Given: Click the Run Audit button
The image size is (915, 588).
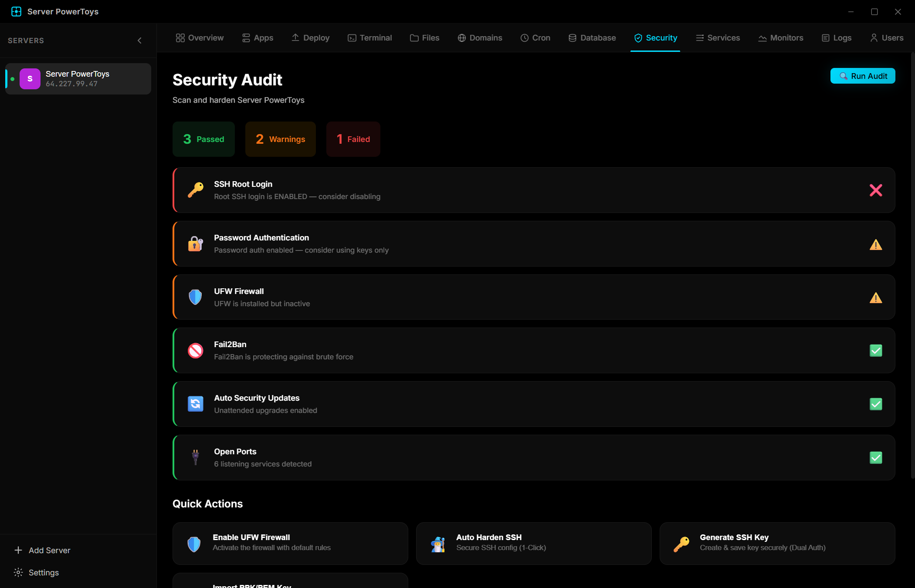Looking at the screenshot, I should pos(862,75).
